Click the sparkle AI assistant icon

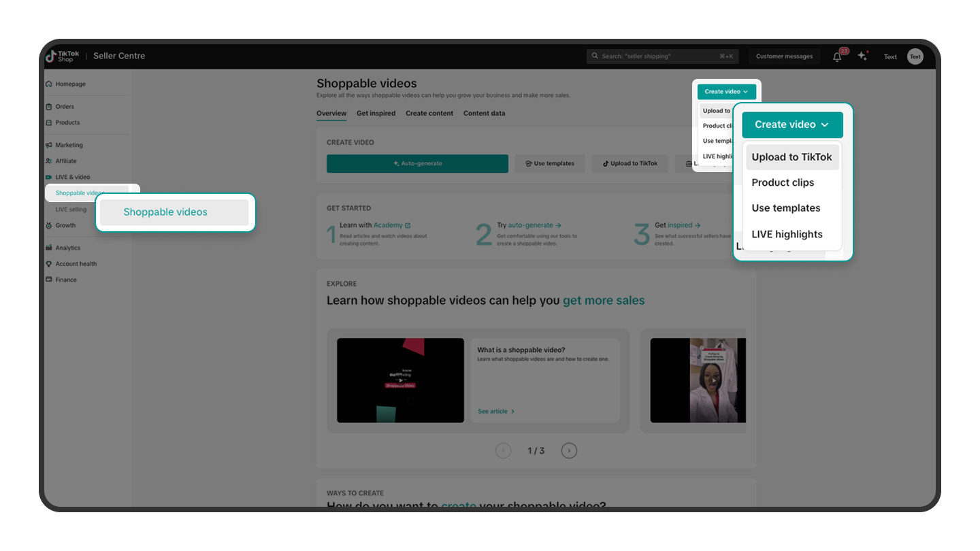(x=863, y=56)
